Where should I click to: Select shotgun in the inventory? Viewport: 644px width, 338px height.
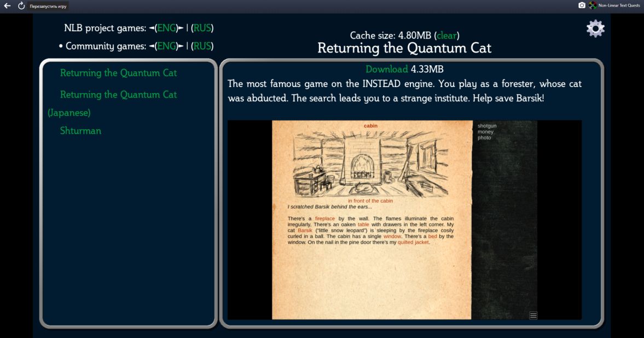(487, 126)
